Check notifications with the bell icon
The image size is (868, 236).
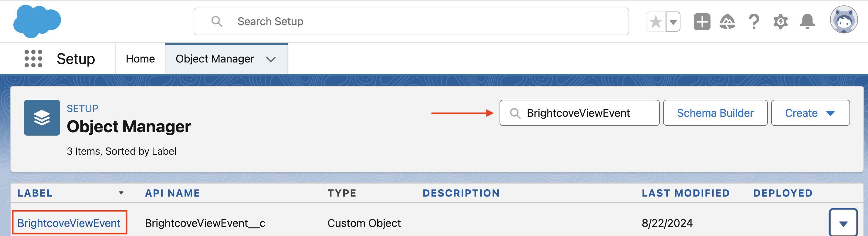[x=807, y=21]
